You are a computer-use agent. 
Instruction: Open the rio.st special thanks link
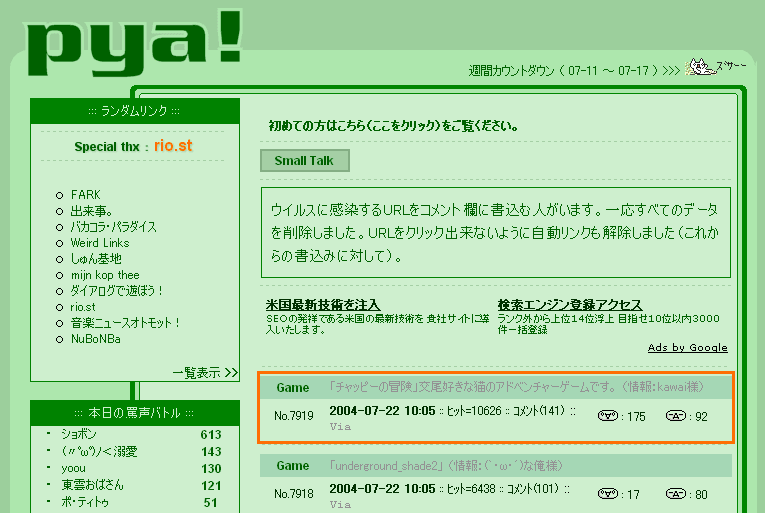pyautogui.click(x=173, y=146)
